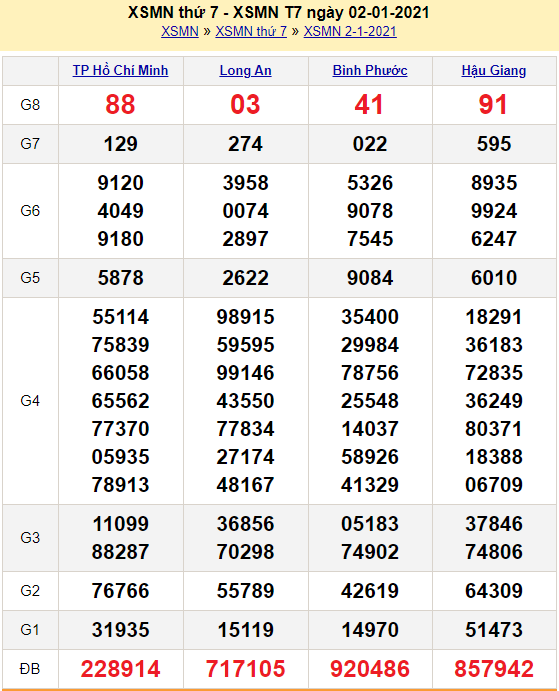
Task: Click the G7 row label
Action: pos(30,144)
